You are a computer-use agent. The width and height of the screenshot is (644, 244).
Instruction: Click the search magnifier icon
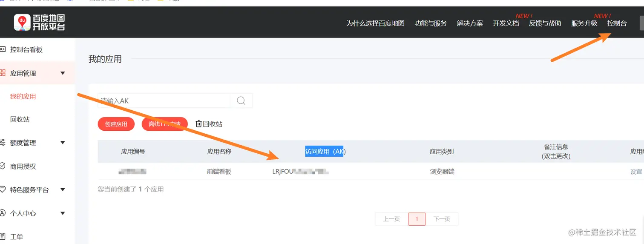[241, 101]
